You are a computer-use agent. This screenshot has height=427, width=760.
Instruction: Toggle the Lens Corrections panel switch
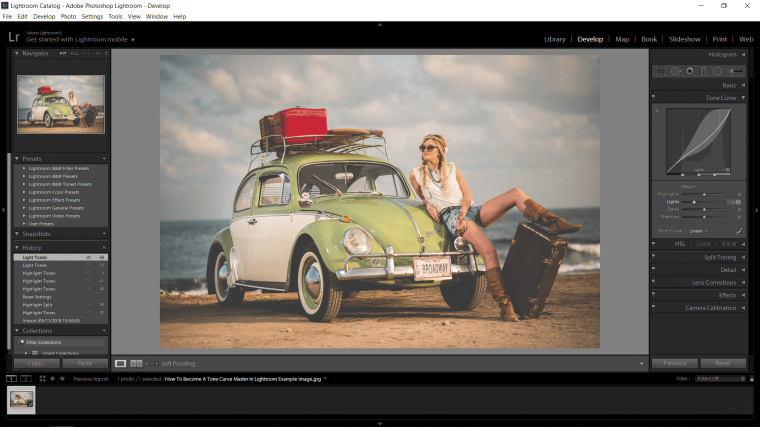[653, 282]
